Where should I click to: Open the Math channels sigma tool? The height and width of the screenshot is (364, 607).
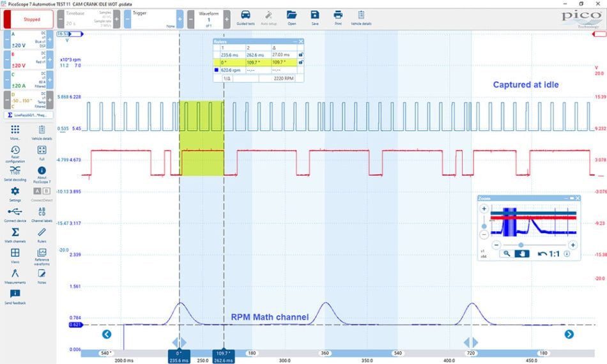[15, 234]
